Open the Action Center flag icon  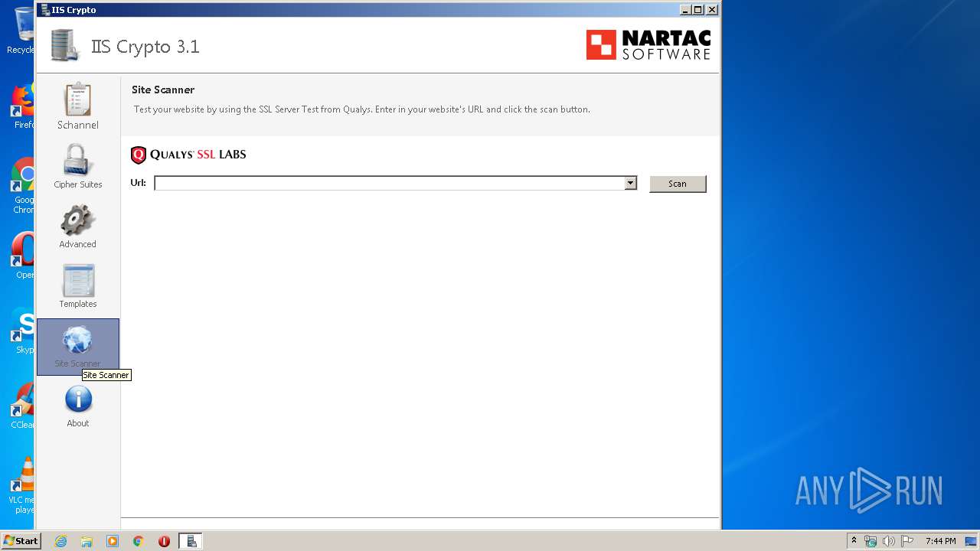907,541
